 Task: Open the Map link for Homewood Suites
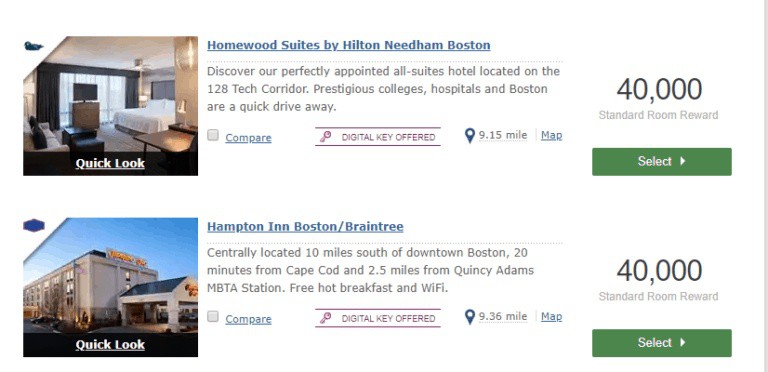(552, 135)
